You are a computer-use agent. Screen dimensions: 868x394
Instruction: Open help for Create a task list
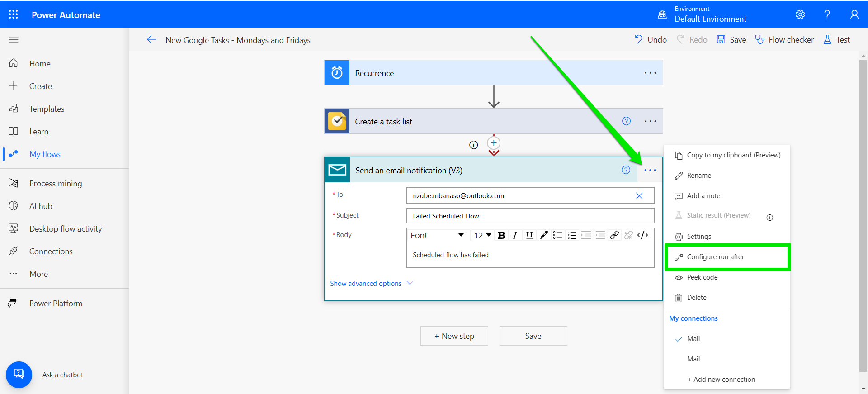[626, 121]
